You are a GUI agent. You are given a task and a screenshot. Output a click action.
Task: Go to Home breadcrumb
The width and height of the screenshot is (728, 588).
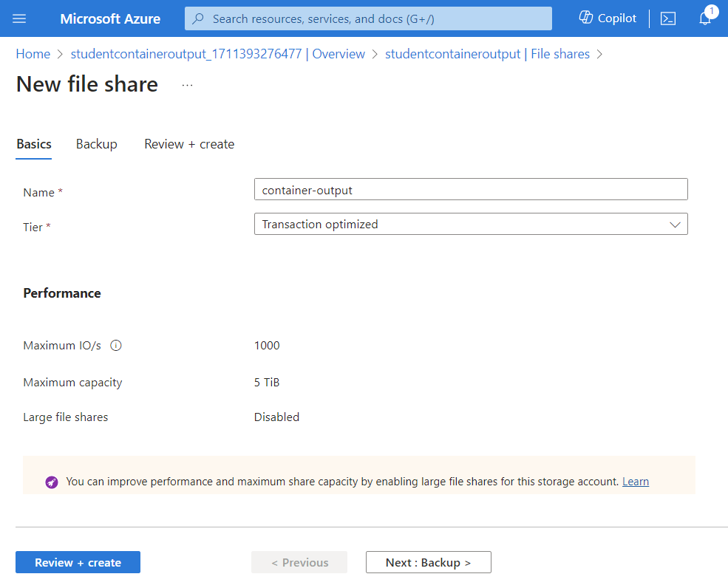click(33, 54)
